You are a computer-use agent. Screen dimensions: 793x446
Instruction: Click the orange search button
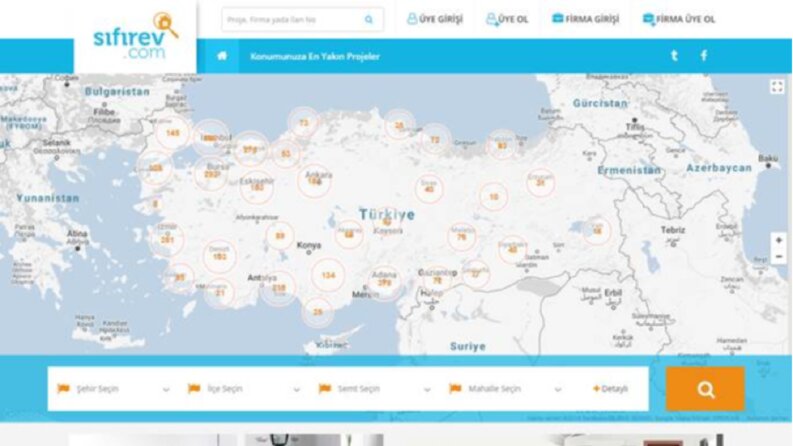(x=705, y=389)
